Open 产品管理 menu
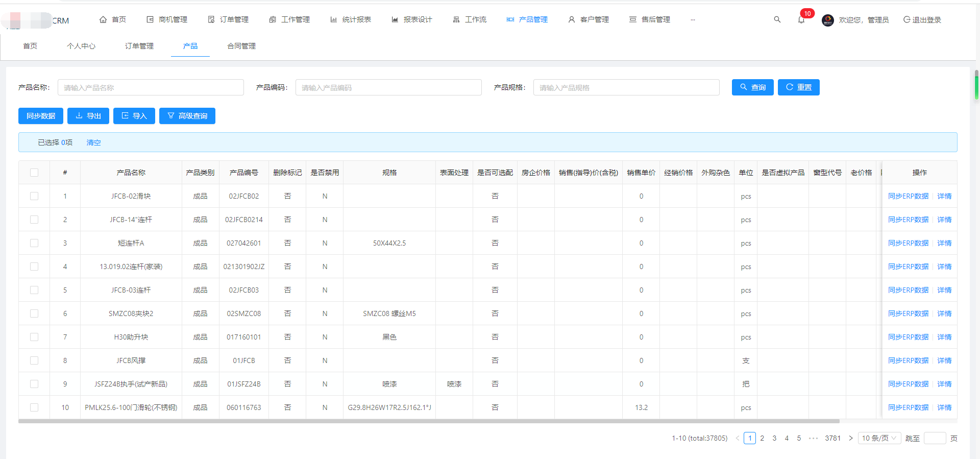 point(527,19)
